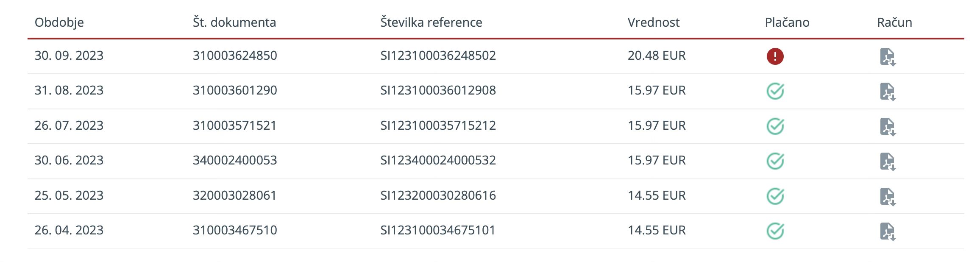Select document number 310003624850
The height and width of the screenshot is (262, 980).
point(234,56)
